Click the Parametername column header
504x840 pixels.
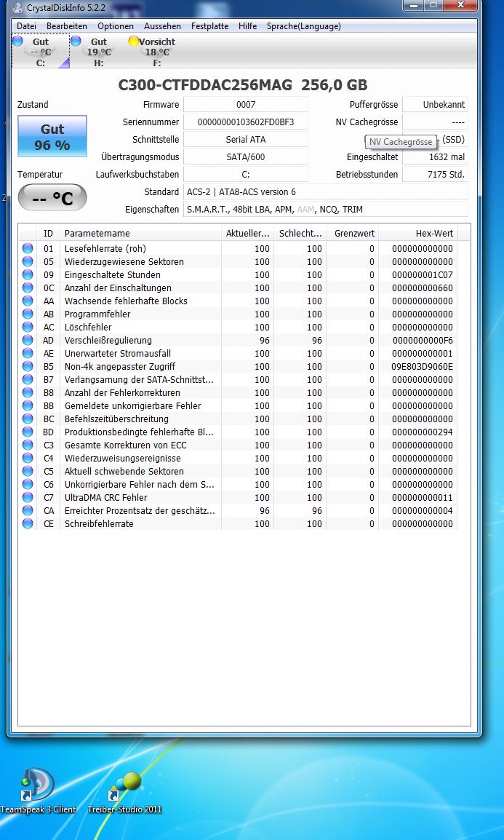(140, 234)
